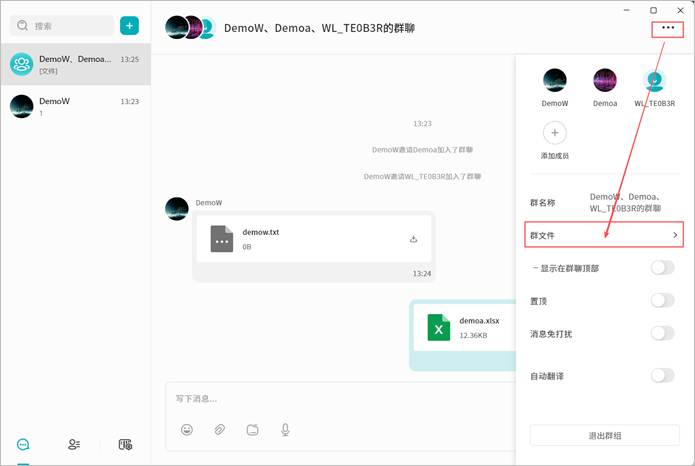This screenshot has width=695, height=466.
Task: Expand the 群文件 group files row
Action: click(x=605, y=235)
